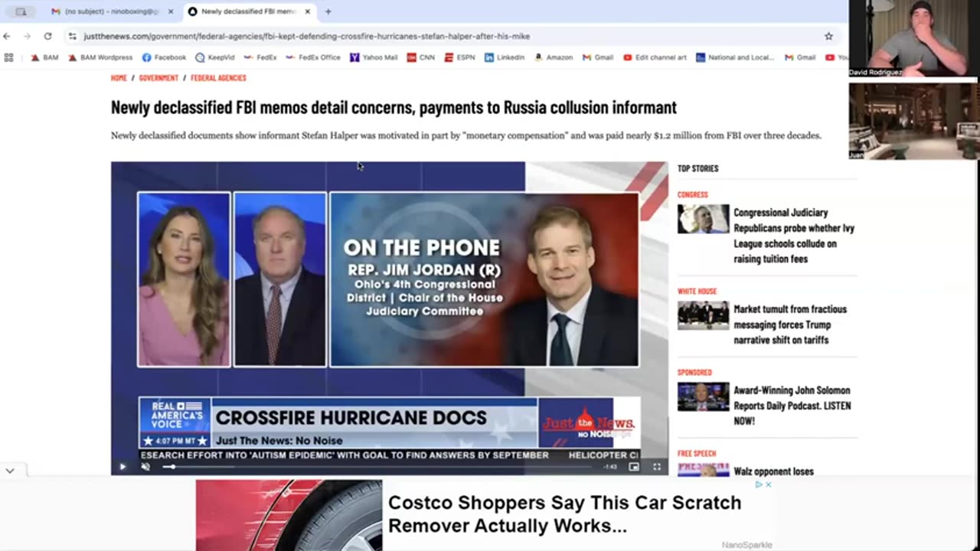
Task: Click the video progress slider
Action: 377,467
